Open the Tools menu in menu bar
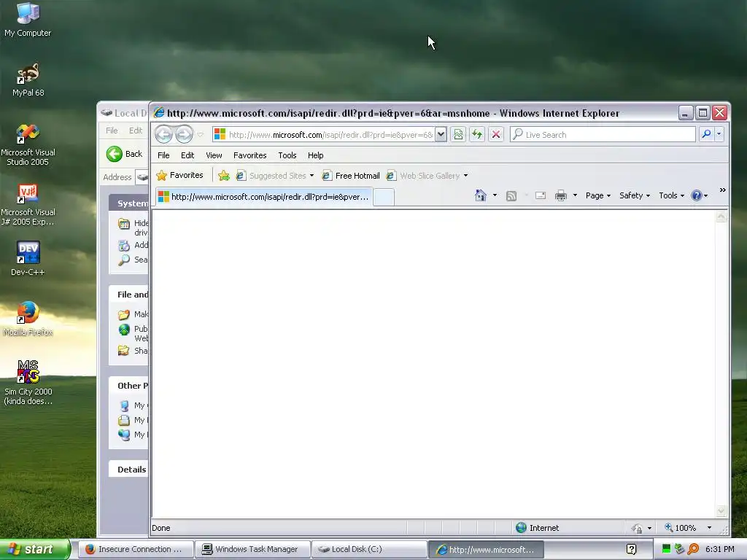This screenshot has height=560, width=747. pos(287,155)
